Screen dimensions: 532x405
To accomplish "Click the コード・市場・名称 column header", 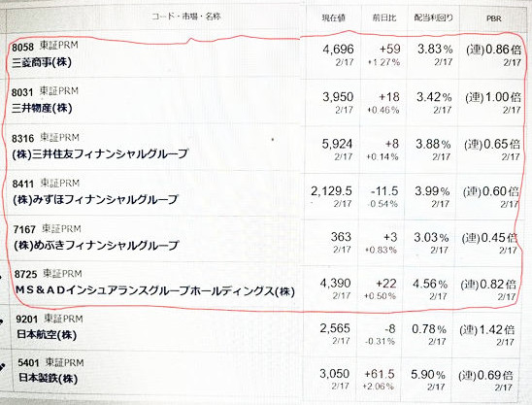I will pos(186,17).
